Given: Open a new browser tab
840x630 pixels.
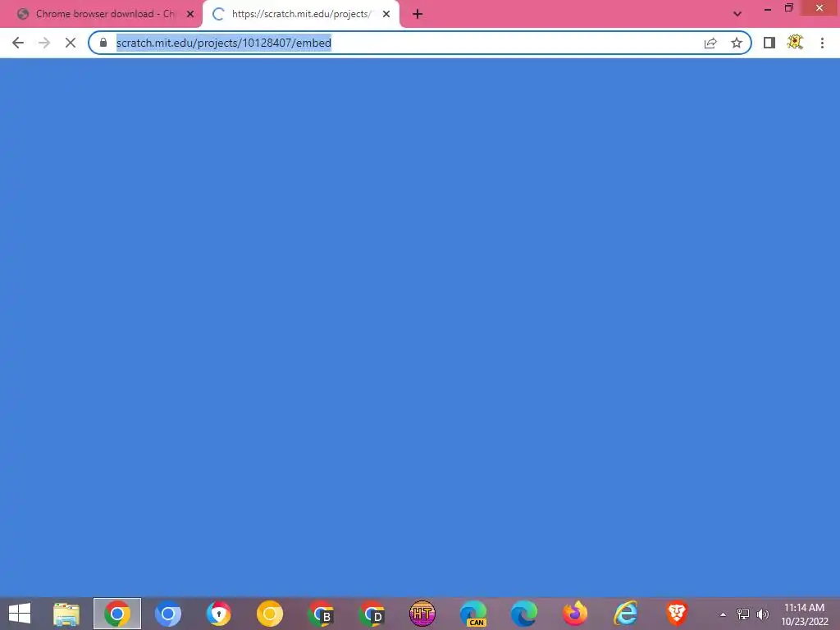Looking at the screenshot, I should [418, 14].
